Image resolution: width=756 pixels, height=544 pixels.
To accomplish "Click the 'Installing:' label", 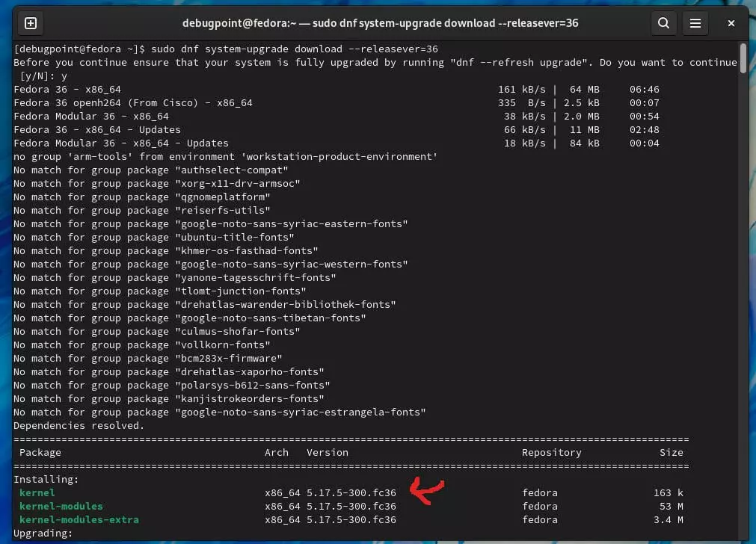I will click(46, 480).
